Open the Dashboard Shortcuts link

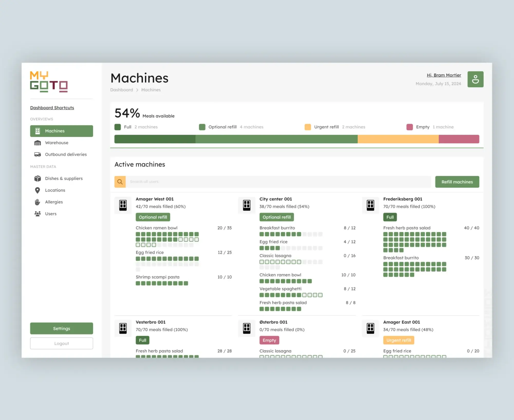tap(52, 108)
